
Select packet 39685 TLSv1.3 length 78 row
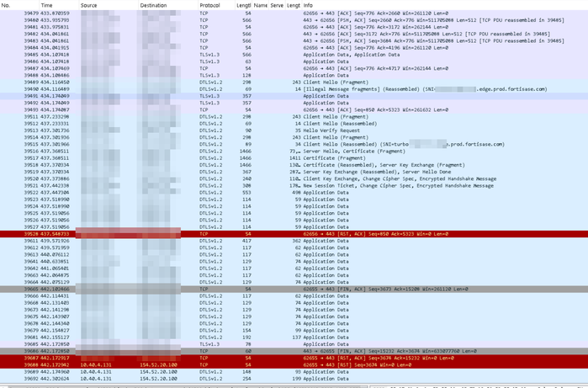[x=294, y=344]
